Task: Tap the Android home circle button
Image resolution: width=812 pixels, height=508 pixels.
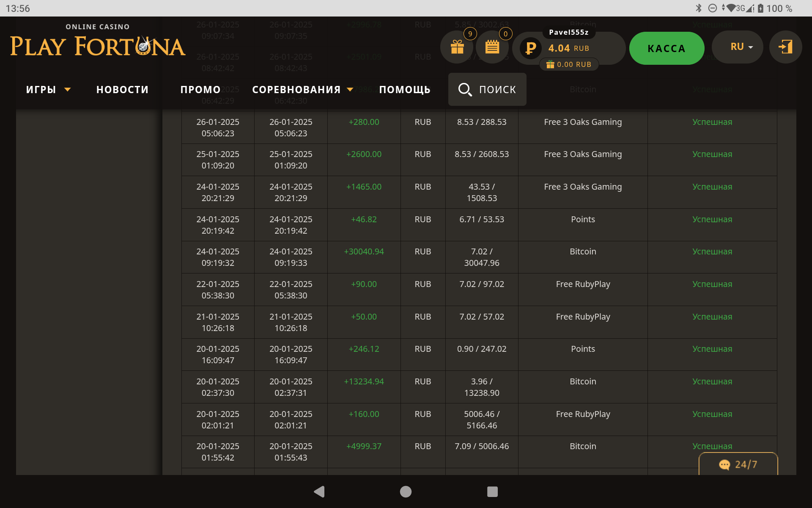Action: tap(406, 491)
